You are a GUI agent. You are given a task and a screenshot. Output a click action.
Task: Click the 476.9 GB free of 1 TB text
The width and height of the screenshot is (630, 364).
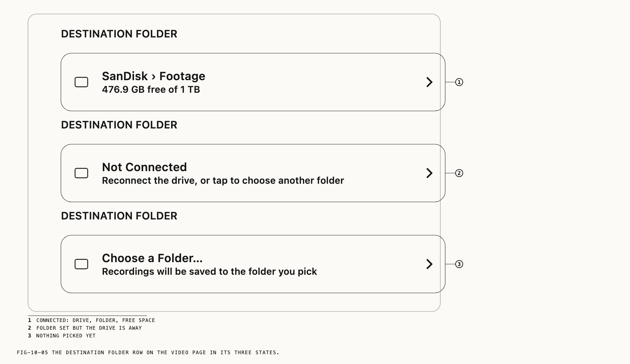coord(151,90)
